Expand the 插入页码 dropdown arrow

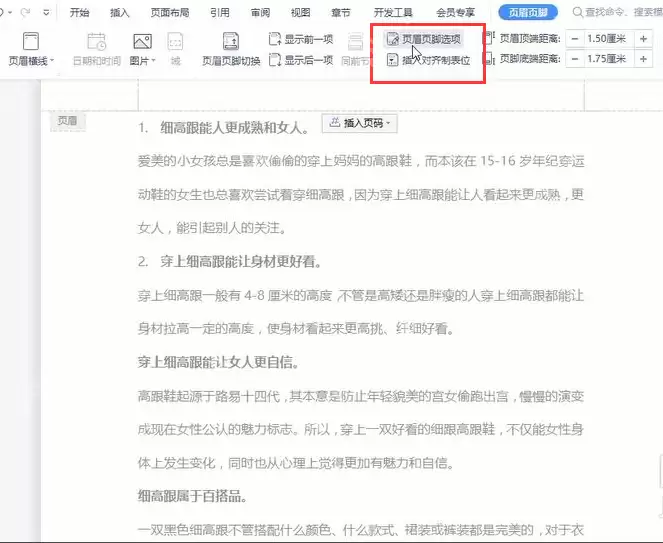(x=389, y=123)
